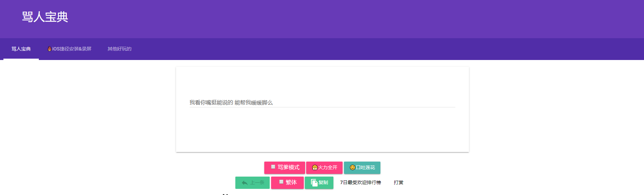The height and width of the screenshot is (195, 644).
Task: Click the reply arrow icon on 上一条
Action: tap(245, 183)
